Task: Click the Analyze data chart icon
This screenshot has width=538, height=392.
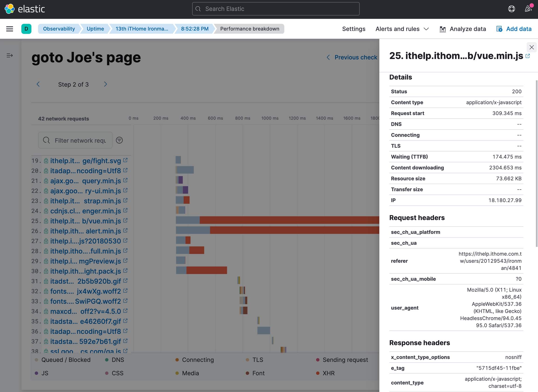Action: (442, 29)
